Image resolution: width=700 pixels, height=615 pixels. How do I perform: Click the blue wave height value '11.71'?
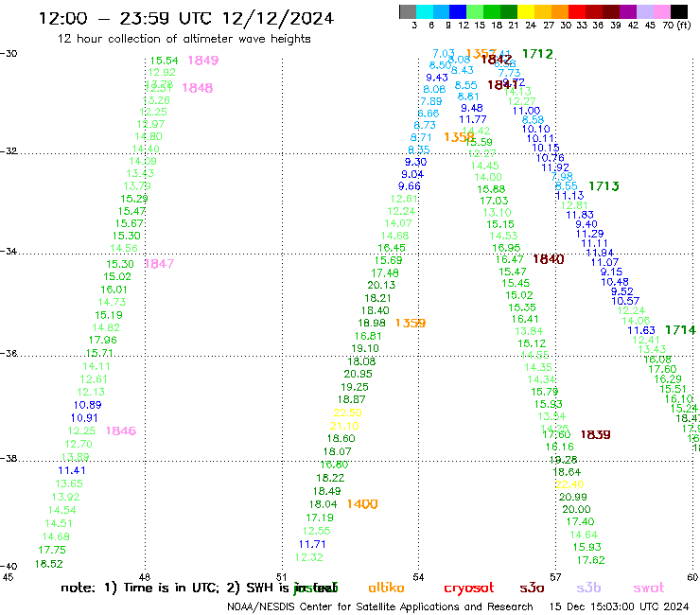click(x=312, y=544)
